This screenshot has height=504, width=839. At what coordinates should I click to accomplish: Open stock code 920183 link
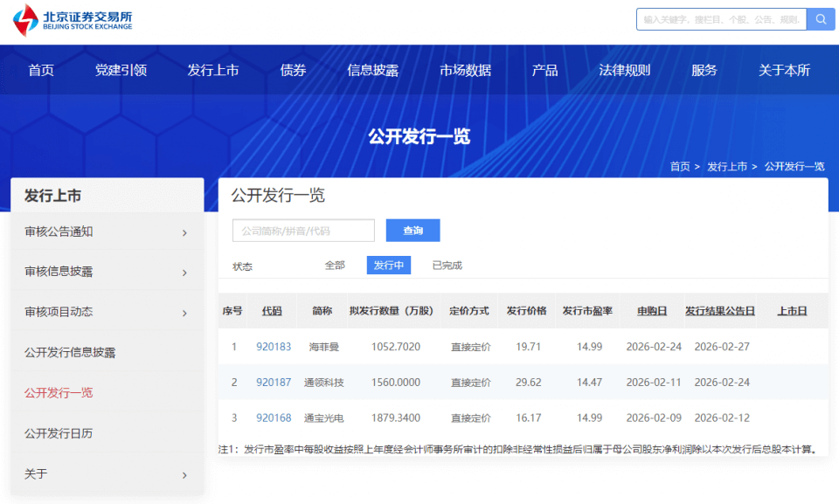click(274, 347)
